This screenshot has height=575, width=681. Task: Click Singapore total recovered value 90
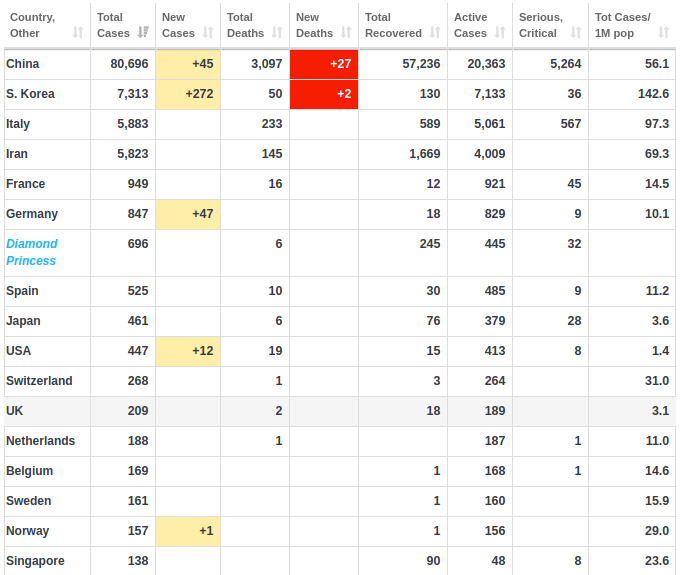coord(433,561)
